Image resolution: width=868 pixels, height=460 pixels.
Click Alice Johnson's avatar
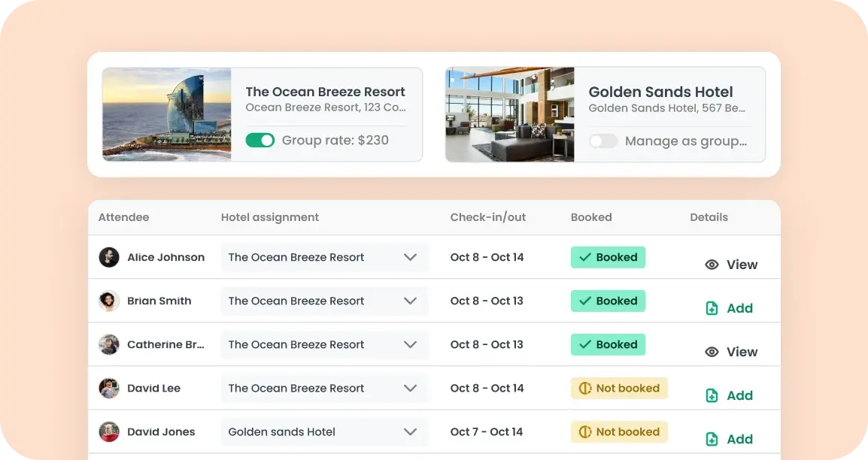click(109, 257)
